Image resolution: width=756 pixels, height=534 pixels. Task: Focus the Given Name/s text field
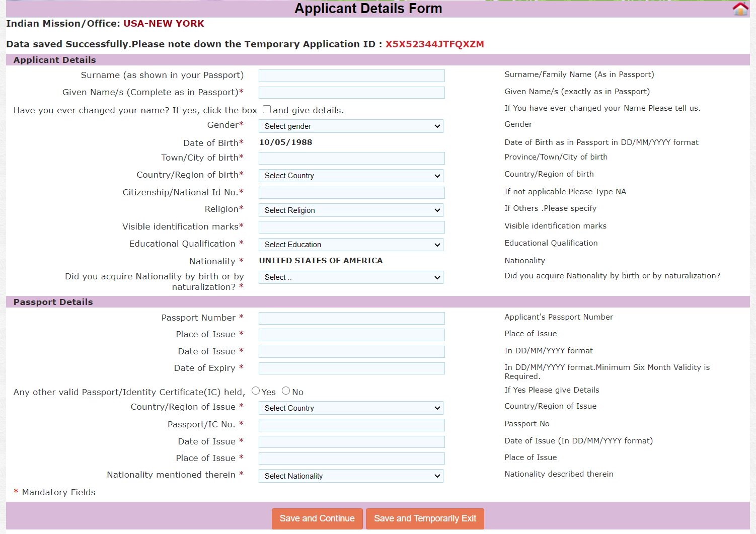[351, 93]
